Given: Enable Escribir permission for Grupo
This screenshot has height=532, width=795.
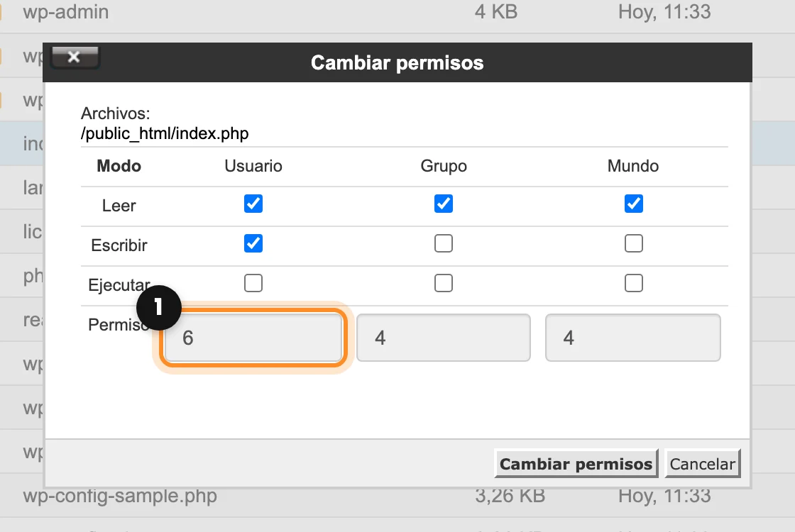Looking at the screenshot, I should pyautogui.click(x=443, y=243).
